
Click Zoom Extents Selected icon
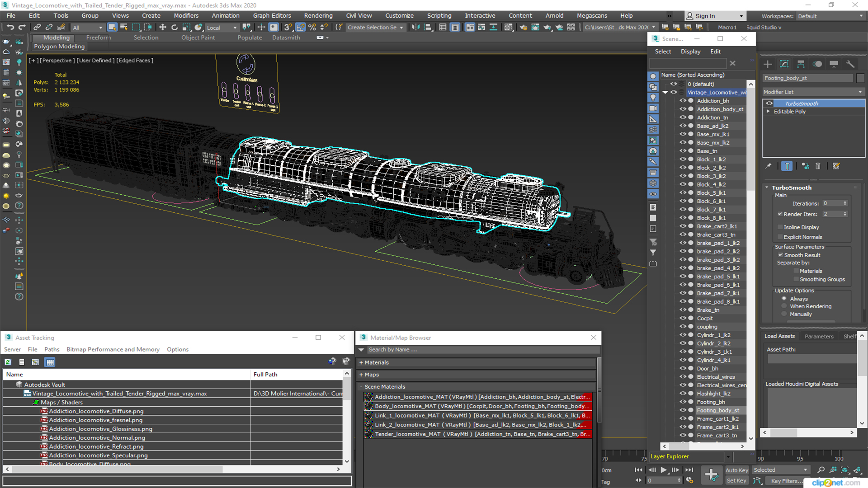pos(845,470)
